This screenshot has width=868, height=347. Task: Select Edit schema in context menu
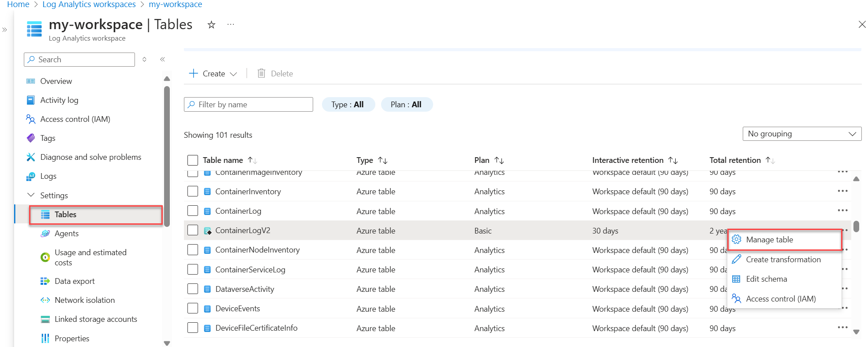tap(766, 279)
